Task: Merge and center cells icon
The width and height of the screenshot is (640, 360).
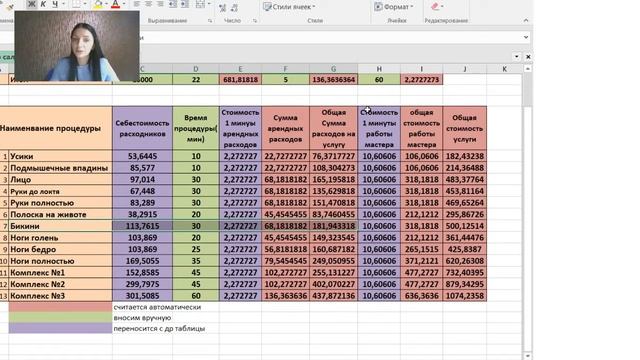Action: pyautogui.click(x=200, y=4)
